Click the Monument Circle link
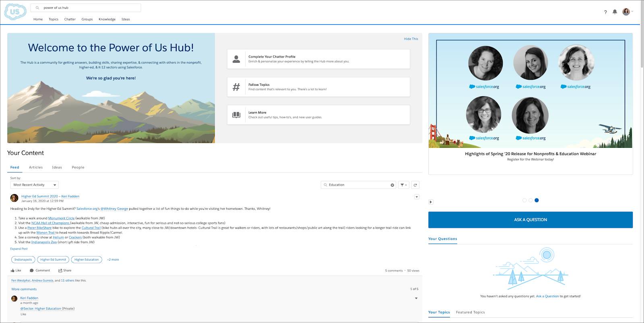 click(61, 218)
